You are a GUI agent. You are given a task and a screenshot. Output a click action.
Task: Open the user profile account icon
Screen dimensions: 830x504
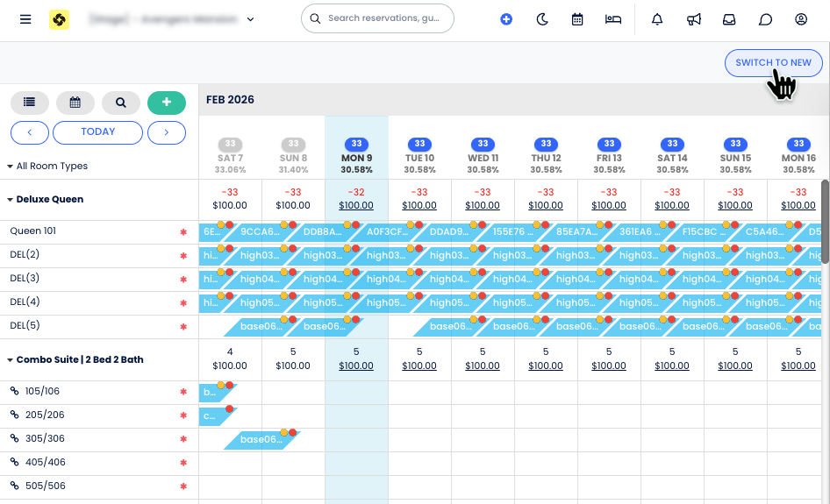(x=800, y=19)
